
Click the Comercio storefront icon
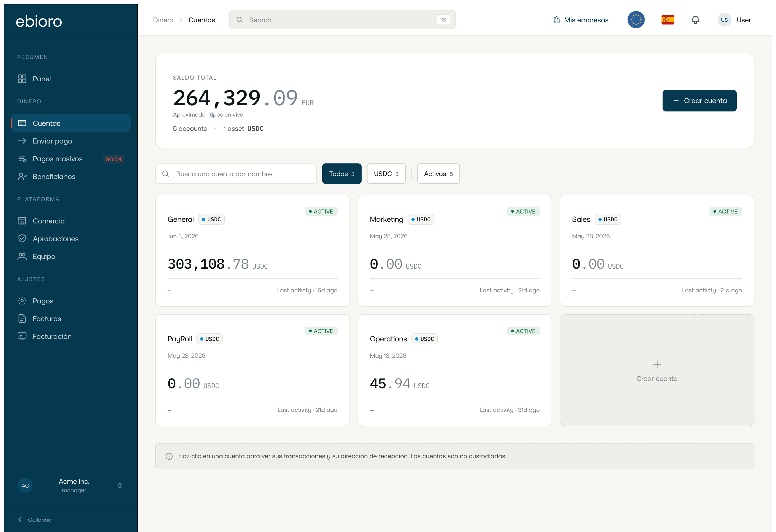[22, 221]
